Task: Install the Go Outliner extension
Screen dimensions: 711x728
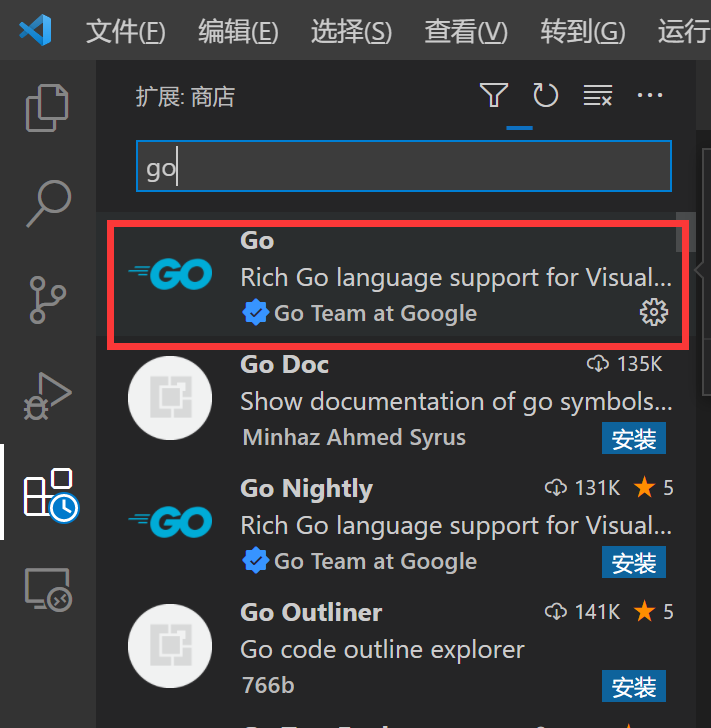Action: [x=634, y=686]
